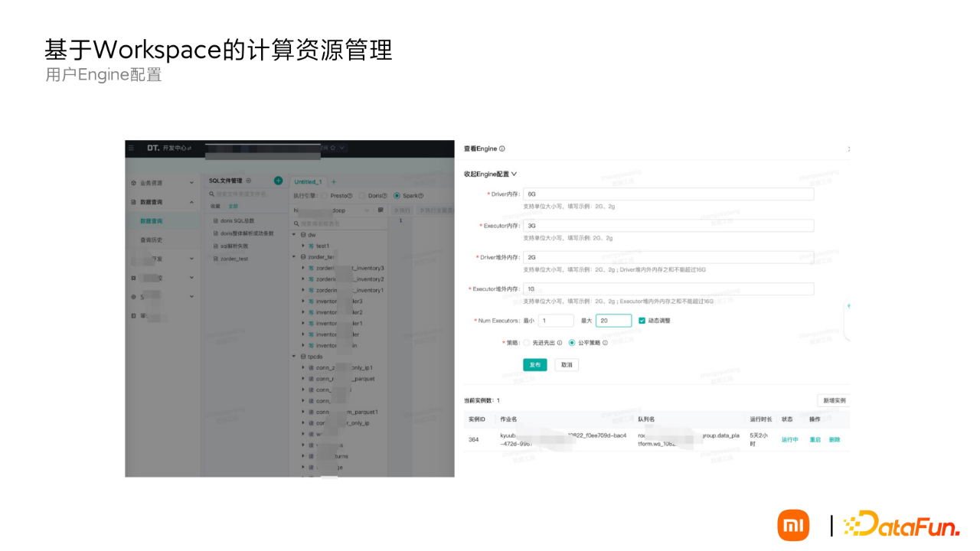Viewport: 980px width, 551px height.
Task: Select the Presto execution engine
Action: tap(324, 195)
